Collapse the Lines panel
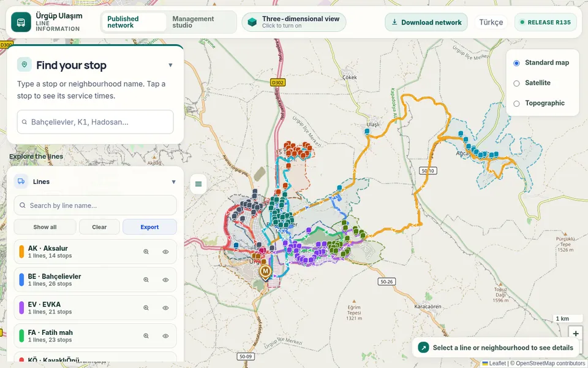The height and width of the screenshot is (368, 588). tap(173, 182)
